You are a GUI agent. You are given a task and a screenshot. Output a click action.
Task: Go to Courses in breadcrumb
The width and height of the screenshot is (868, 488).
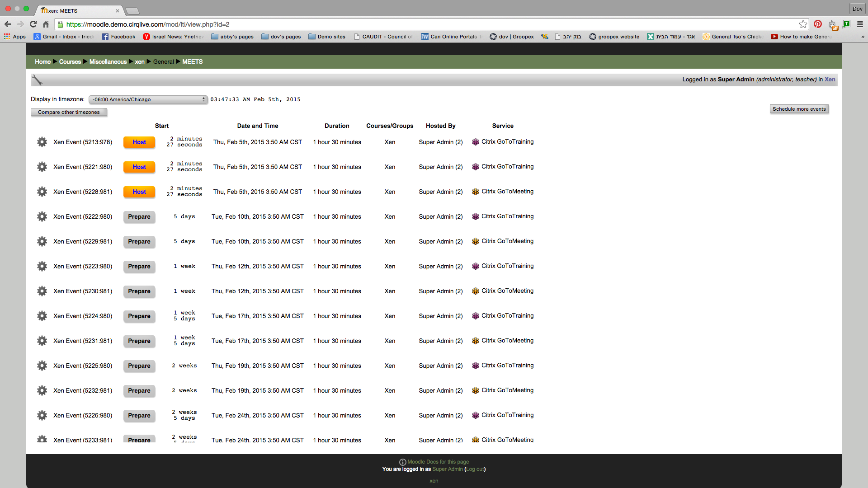click(x=70, y=61)
